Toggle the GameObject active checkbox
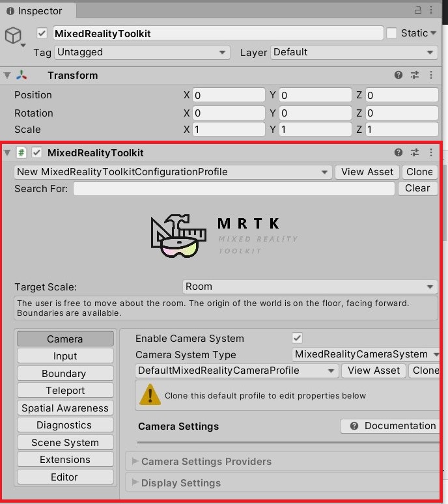This screenshot has width=448, height=504. [x=42, y=33]
